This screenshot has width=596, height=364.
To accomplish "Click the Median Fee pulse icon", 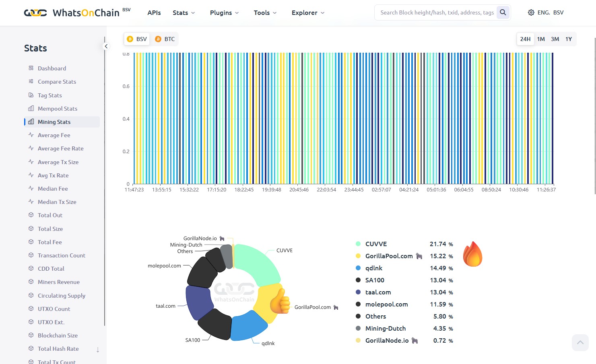I will pyautogui.click(x=31, y=189).
